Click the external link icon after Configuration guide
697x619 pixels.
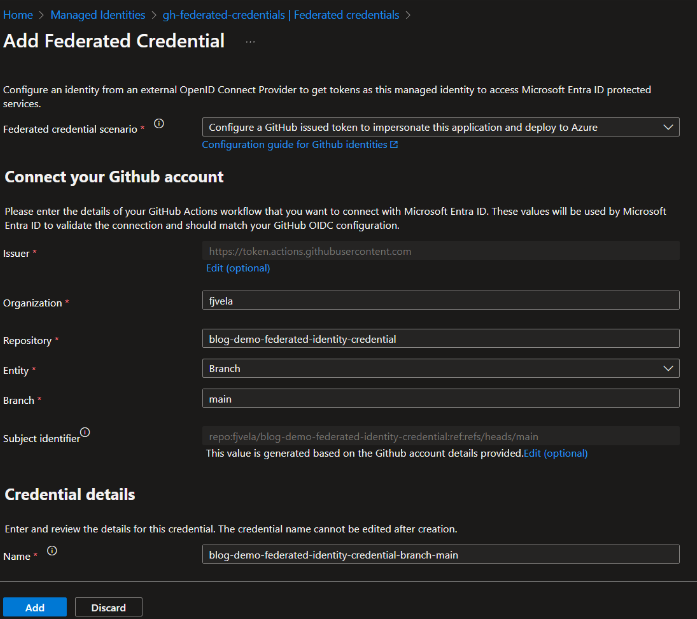[x=394, y=144]
